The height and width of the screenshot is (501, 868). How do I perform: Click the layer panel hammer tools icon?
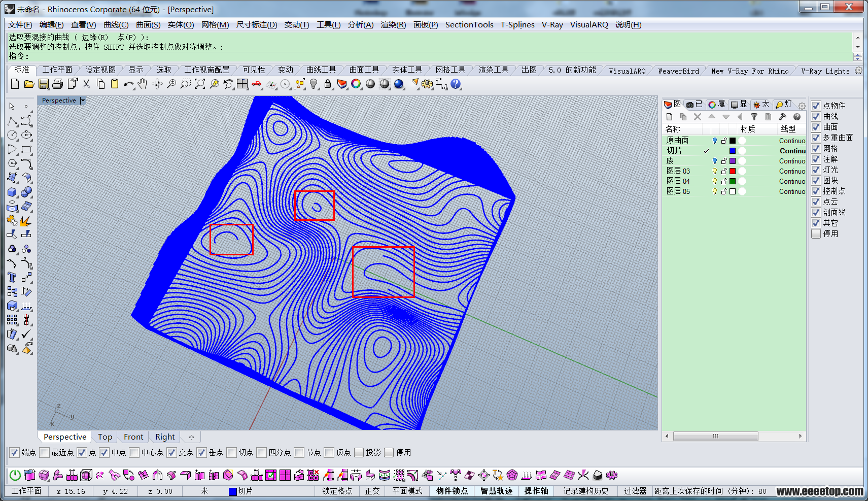tap(782, 117)
